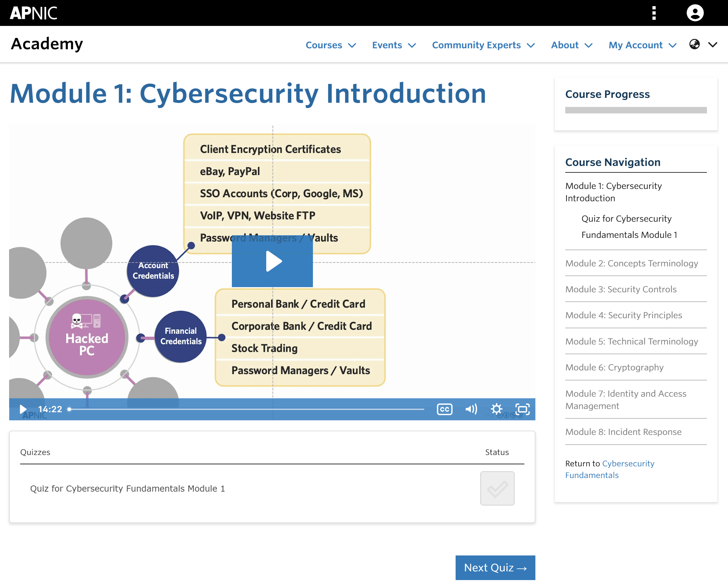728x583 pixels.
Task: Mute the video volume speaker
Action: 471,409
